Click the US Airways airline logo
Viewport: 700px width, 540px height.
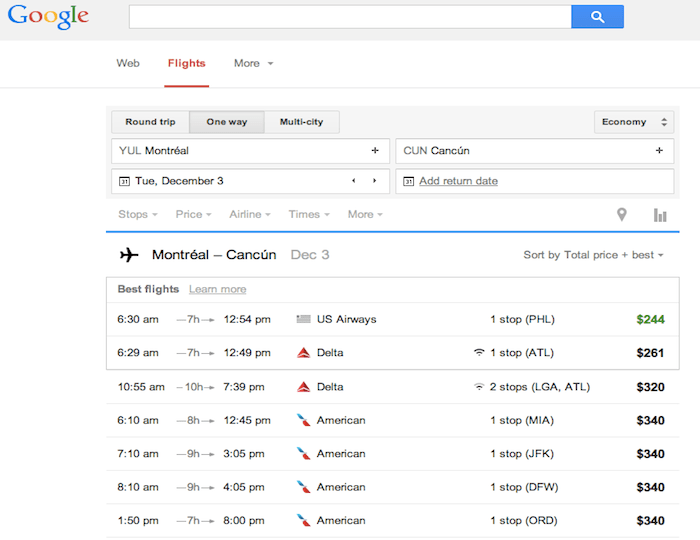click(304, 320)
